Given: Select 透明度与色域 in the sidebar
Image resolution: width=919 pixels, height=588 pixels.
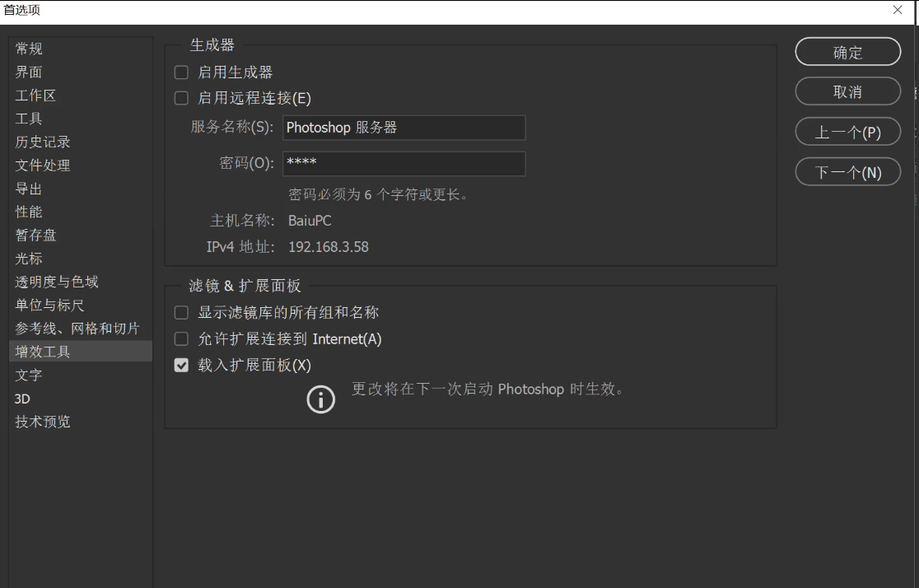Looking at the screenshot, I should (x=57, y=282).
